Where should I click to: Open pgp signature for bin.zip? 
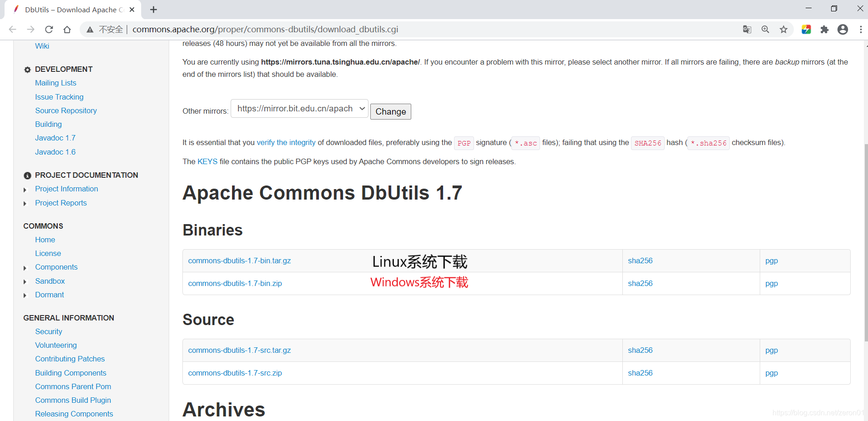pyautogui.click(x=772, y=283)
